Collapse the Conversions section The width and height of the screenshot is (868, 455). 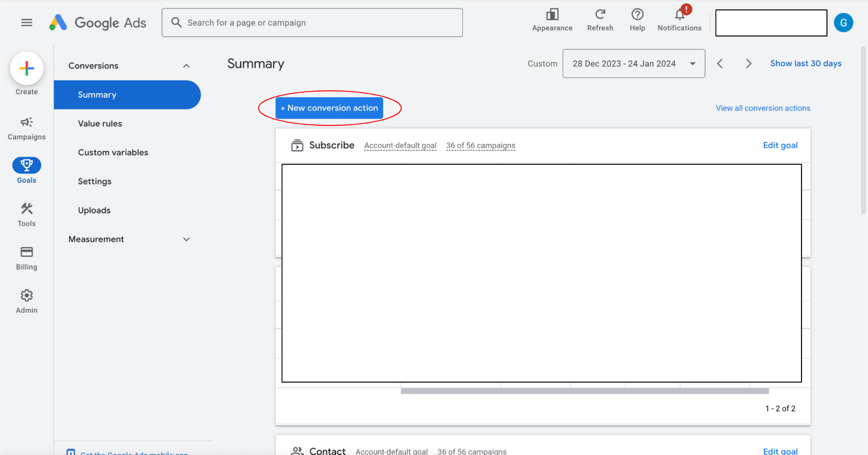186,66
